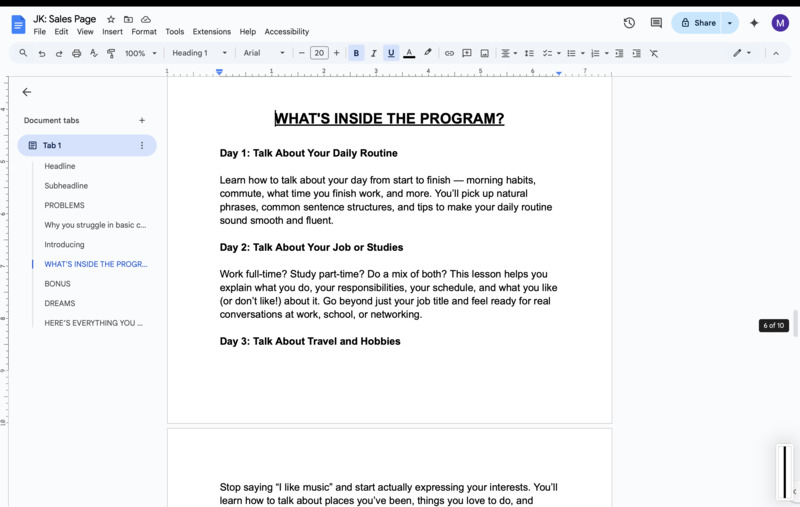Open the Tools menu
This screenshot has width=800, height=507.
(x=174, y=32)
